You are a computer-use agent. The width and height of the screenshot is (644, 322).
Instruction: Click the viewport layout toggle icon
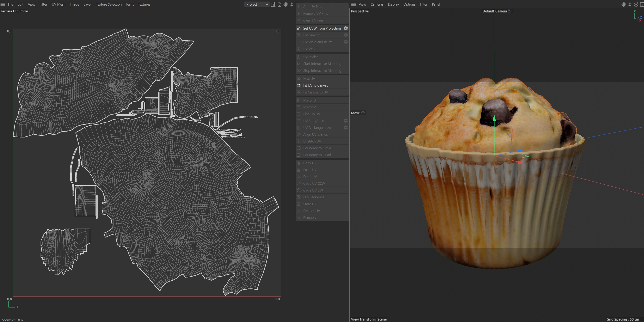tap(642, 5)
